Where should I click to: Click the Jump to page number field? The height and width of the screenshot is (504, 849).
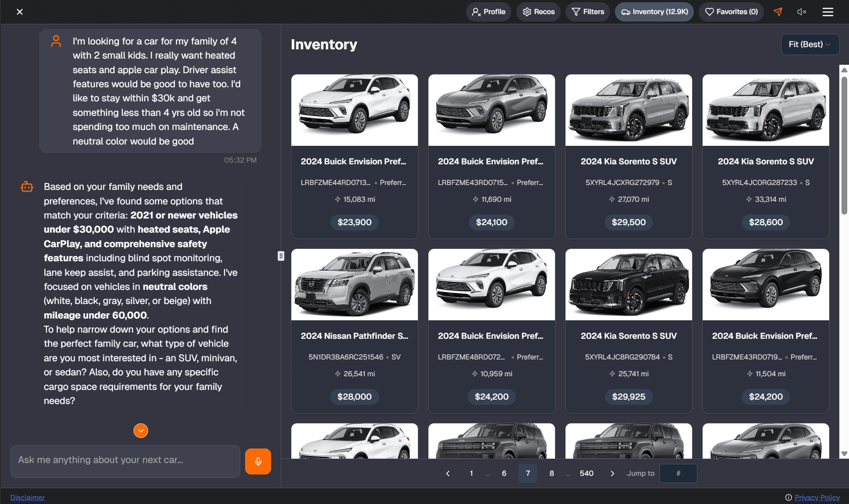click(678, 474)
